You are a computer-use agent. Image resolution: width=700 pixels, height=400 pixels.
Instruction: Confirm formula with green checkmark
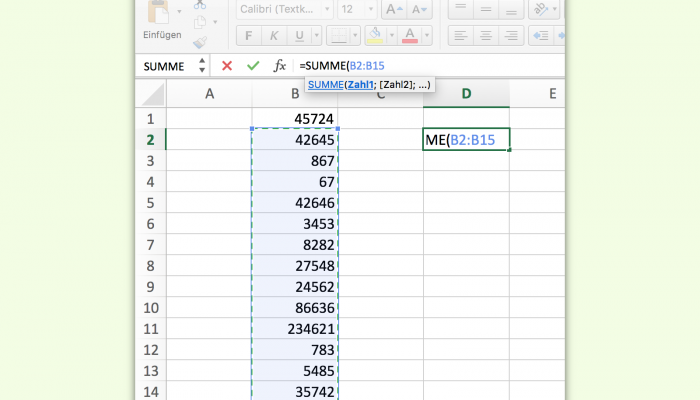pos(253,66)
